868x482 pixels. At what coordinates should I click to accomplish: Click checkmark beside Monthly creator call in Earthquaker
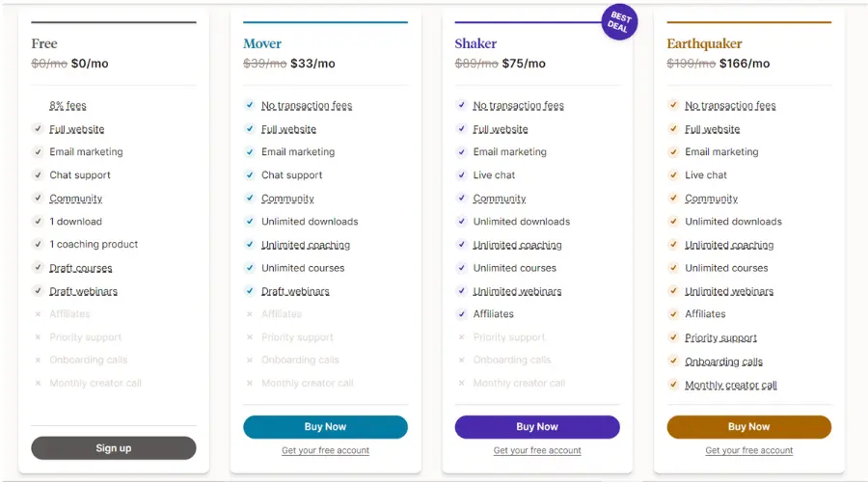673,384
